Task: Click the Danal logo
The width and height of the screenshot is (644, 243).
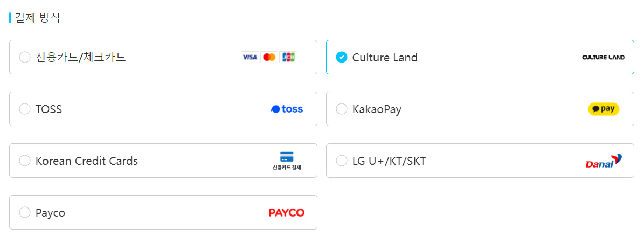Action: [604, 161]
